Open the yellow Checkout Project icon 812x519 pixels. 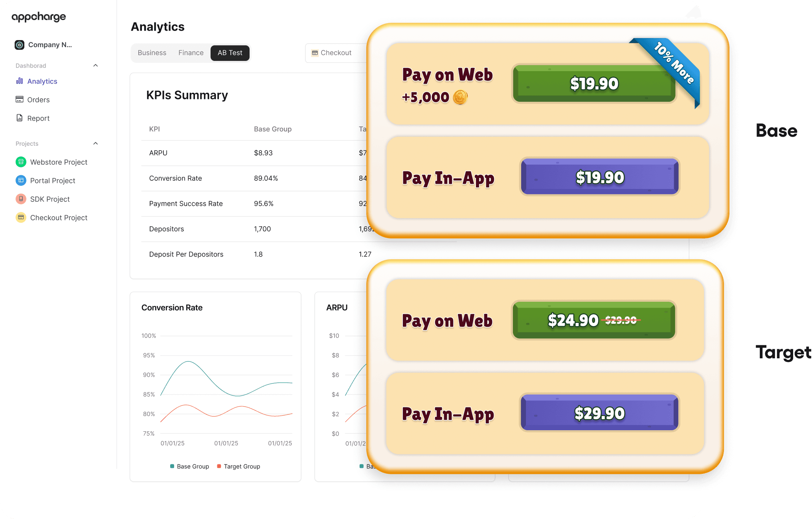click(21, 217)
